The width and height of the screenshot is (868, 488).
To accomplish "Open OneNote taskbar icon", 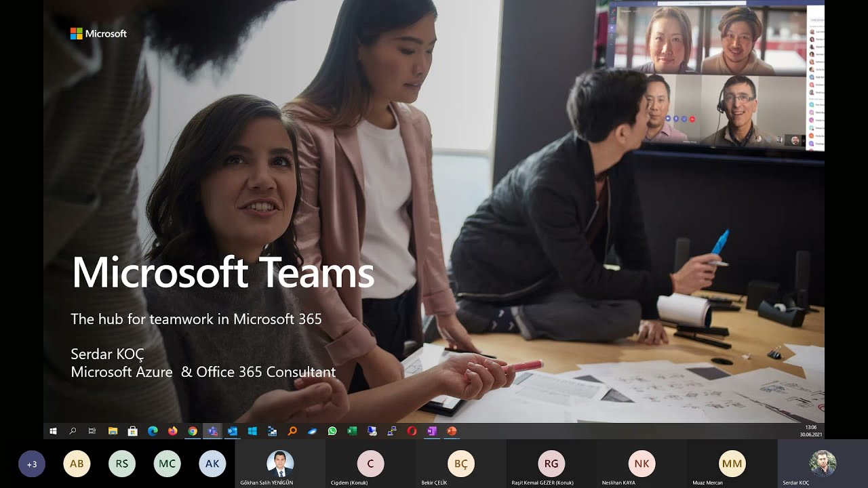I will pyautogui.click(x=432, y=430).
